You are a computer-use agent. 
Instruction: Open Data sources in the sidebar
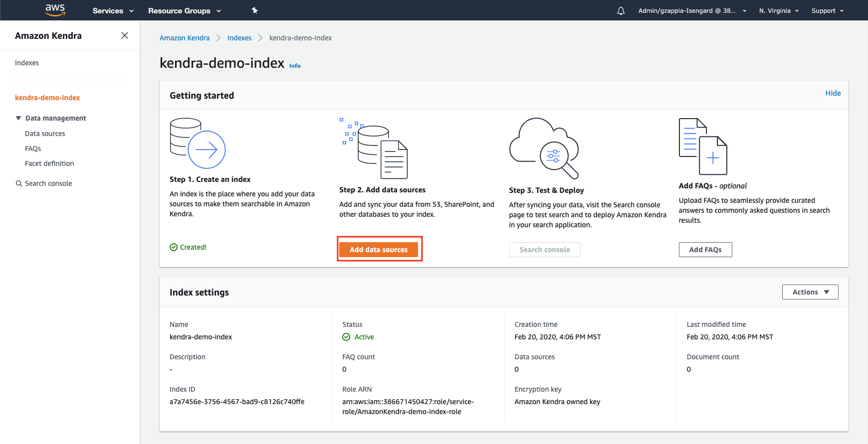[45, 134]
